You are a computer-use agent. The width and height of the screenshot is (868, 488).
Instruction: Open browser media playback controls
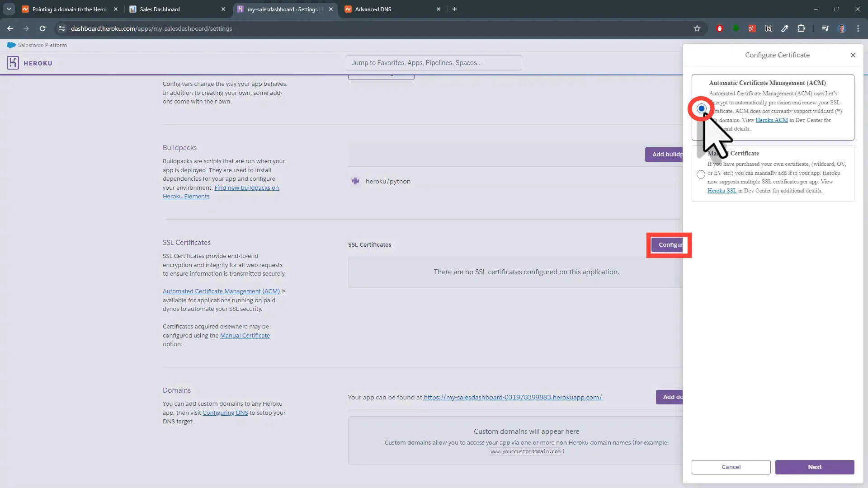[825, 28]
